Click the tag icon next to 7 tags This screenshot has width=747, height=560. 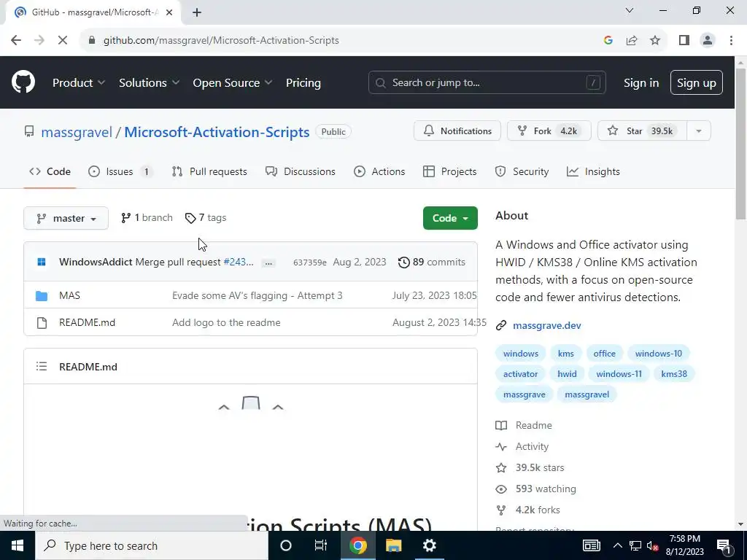coord(190,218)
